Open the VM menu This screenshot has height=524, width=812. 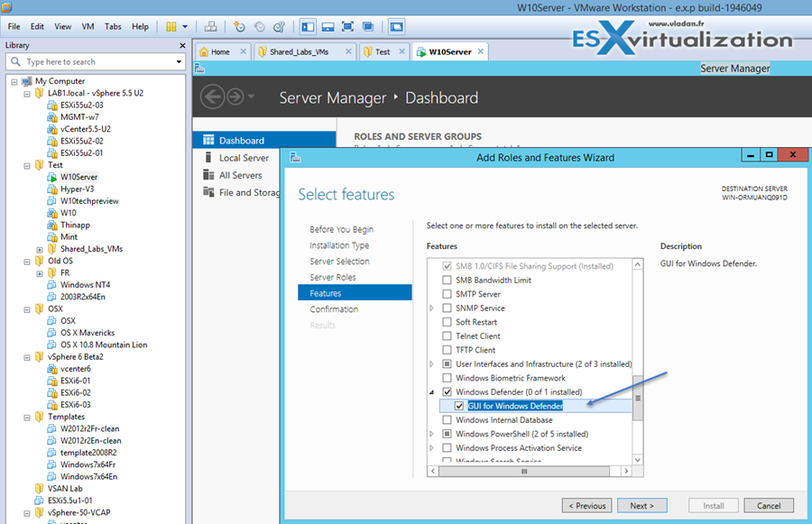[88, 26]
